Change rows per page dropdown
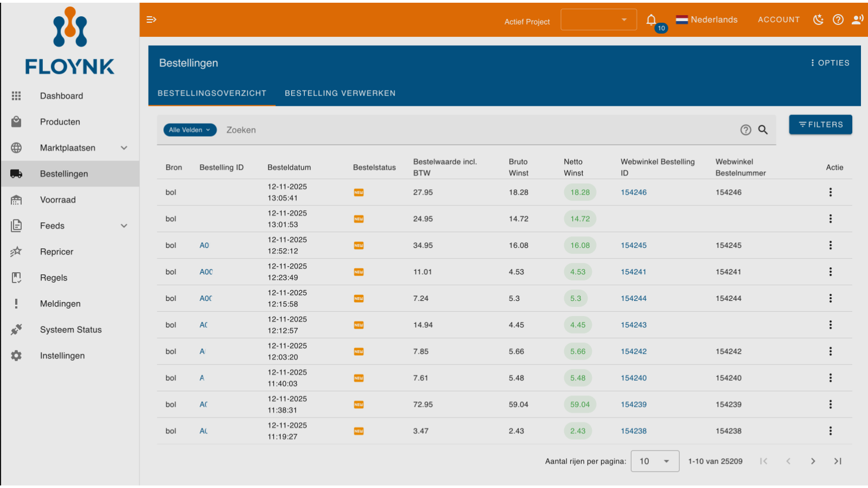 [655, 461]
